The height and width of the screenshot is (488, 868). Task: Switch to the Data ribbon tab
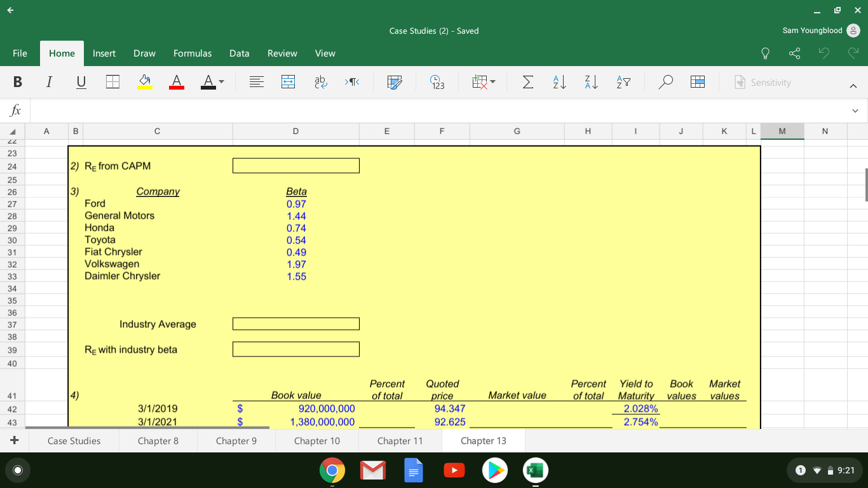tap(240, 53)
